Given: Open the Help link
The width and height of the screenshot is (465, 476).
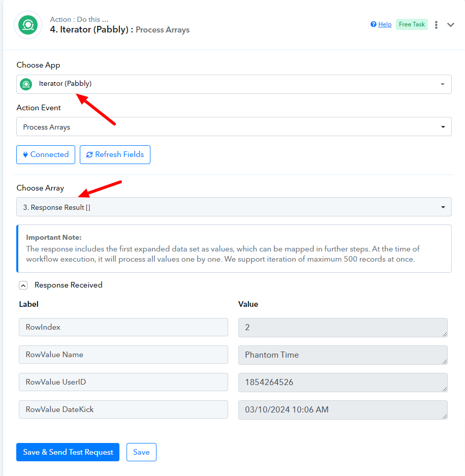Looking at the screenshot, I should coord(385,24).
